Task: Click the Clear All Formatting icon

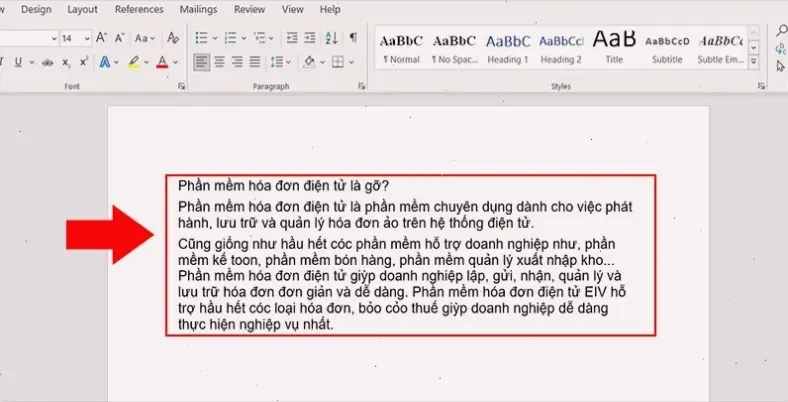Action: (x=173, y=38)
